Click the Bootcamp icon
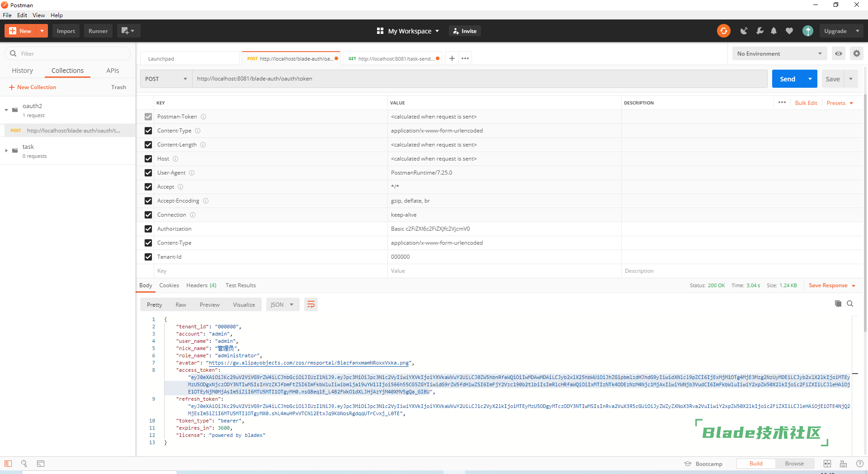 [x=688, y=464]
